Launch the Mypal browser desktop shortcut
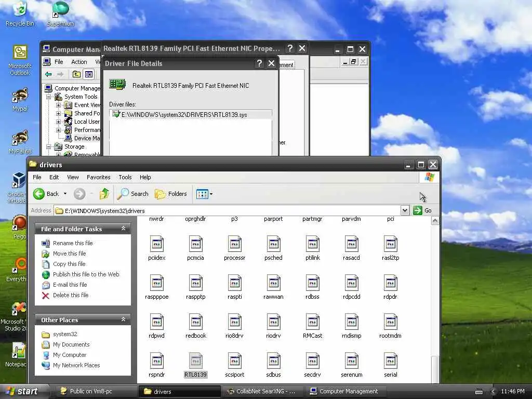Viewport: 532px width, 399px height. [20, 99]
